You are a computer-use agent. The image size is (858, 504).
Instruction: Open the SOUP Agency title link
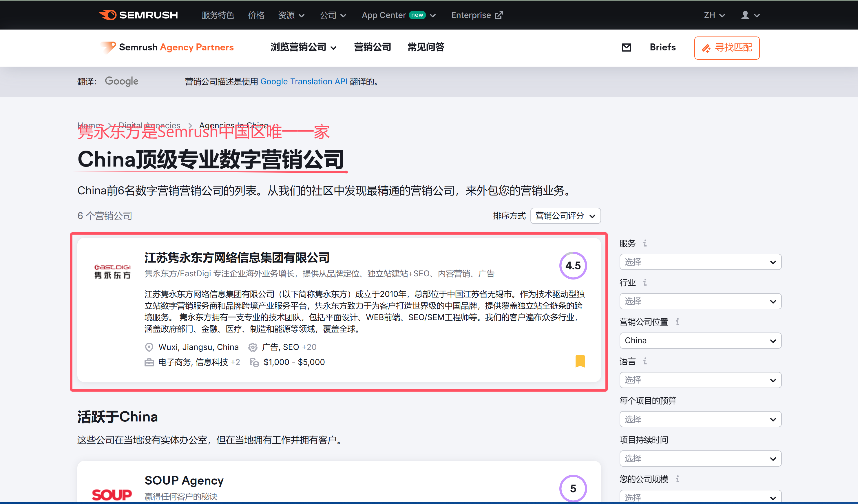click(x=184, y=480)
